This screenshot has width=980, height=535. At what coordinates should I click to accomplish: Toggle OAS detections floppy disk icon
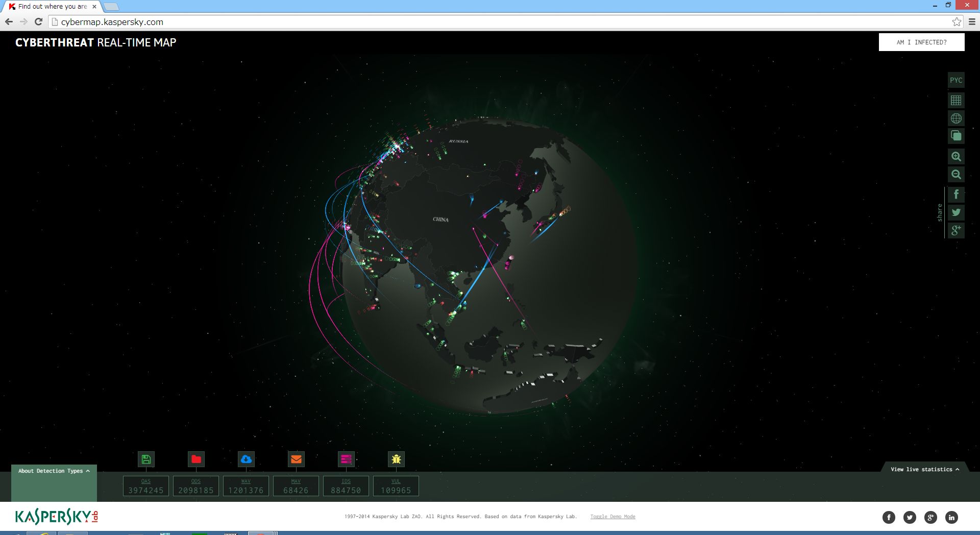146,459
